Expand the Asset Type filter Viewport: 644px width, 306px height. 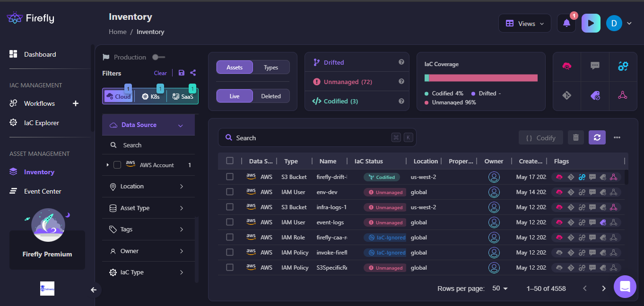148,208
